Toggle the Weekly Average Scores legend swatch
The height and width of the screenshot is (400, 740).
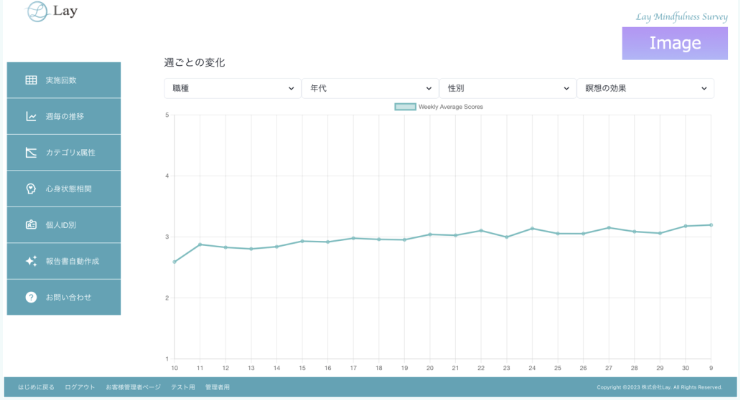pos(405,107)
